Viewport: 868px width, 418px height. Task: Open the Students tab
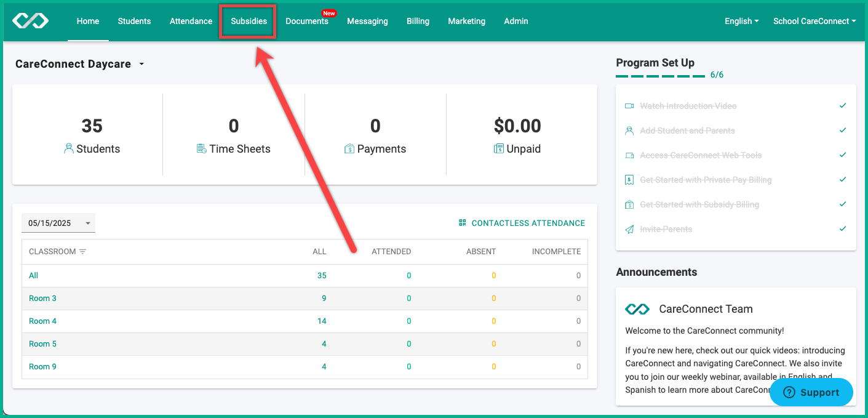click(x=134, y=21)
